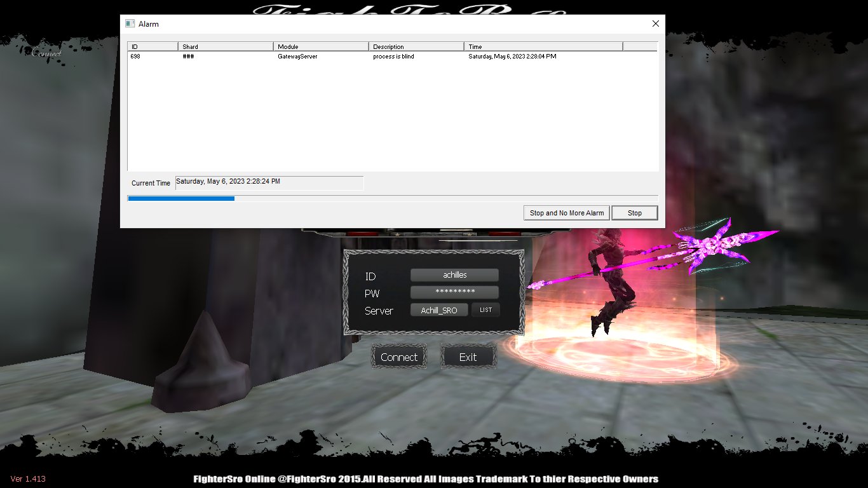This screenshot has height=488, width=868.
Task: Select alarm ID 698 cell
Action: point(135,57)
